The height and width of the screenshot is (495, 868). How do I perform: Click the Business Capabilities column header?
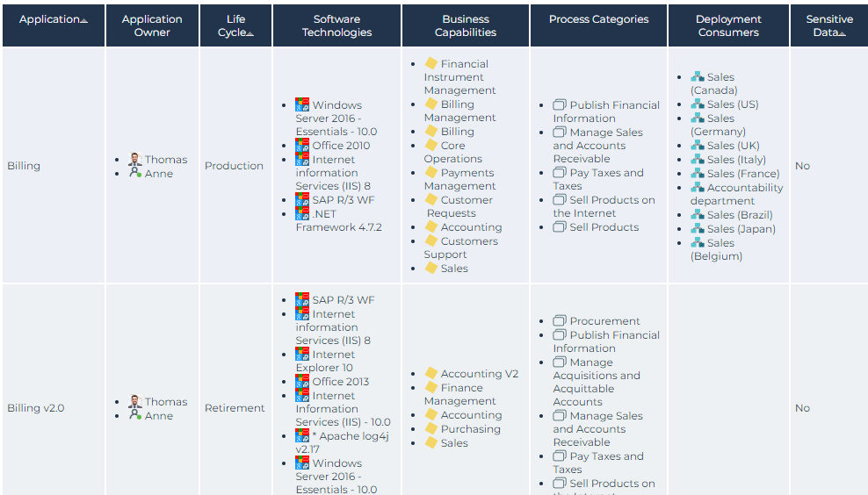click(x=466, y=26)
